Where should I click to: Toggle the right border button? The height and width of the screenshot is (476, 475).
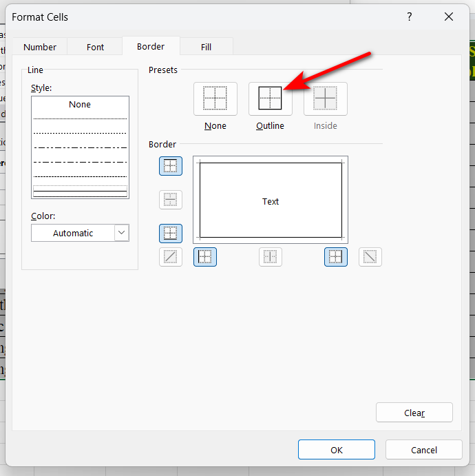click(x=336, y=257)
